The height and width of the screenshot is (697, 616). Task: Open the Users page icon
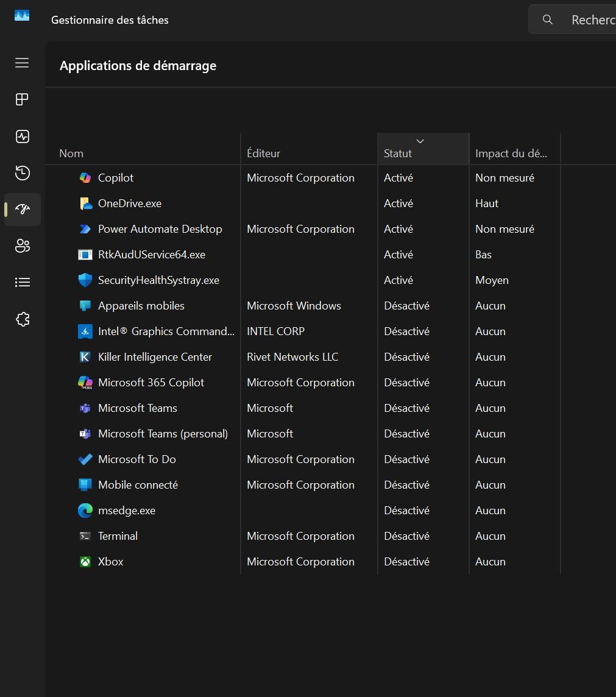tap(22, 246)
